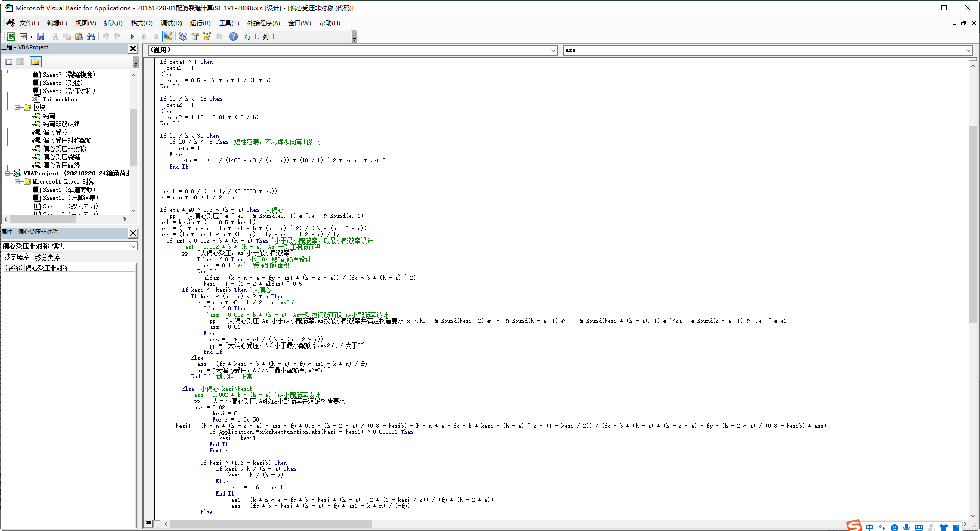Open the Insert UserForm dropdown arrow

(31, 36)
